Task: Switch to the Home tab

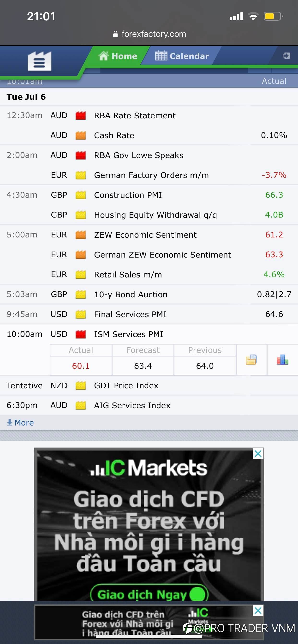Action: tap(118, 56)
